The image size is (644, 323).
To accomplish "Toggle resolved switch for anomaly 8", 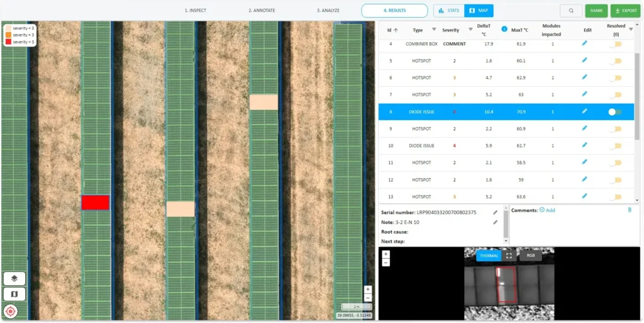I will 614,111.
